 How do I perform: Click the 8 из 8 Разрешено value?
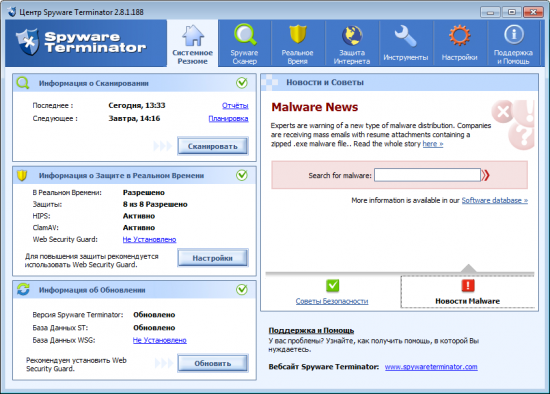[155, 204]
